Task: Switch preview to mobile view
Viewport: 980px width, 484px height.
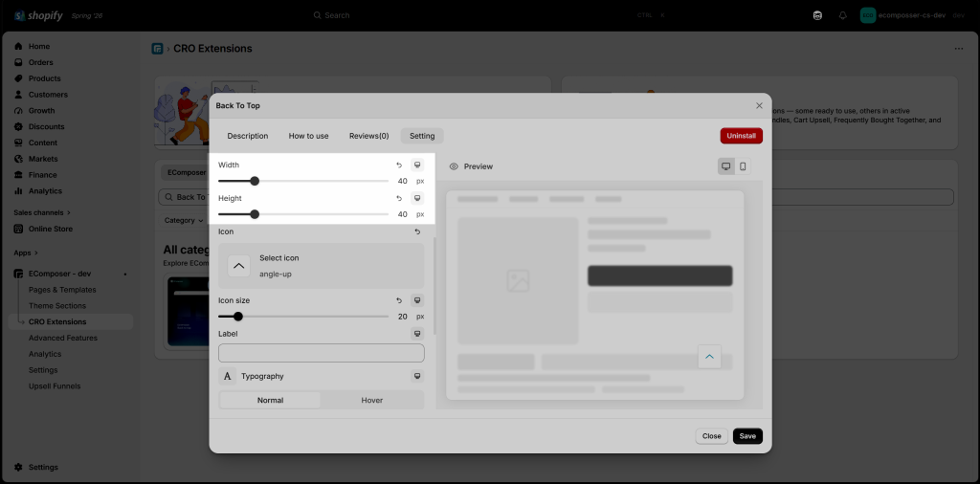Action: 743,166
